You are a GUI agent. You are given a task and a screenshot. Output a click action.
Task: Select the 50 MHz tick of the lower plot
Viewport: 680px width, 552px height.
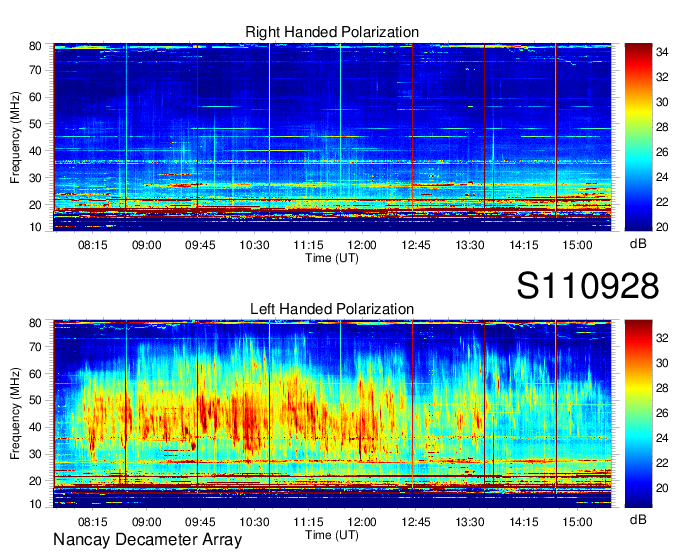click(x=35, y=400)
